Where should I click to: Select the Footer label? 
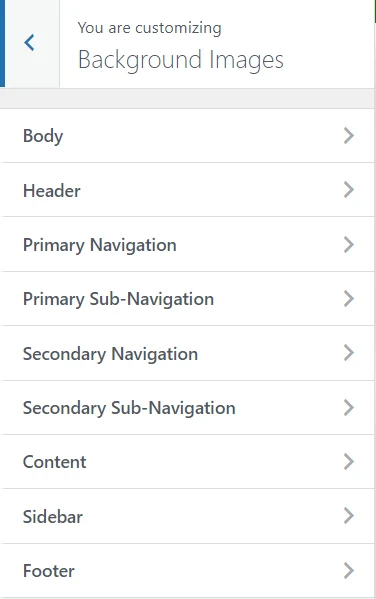click(x=49, y=571)
